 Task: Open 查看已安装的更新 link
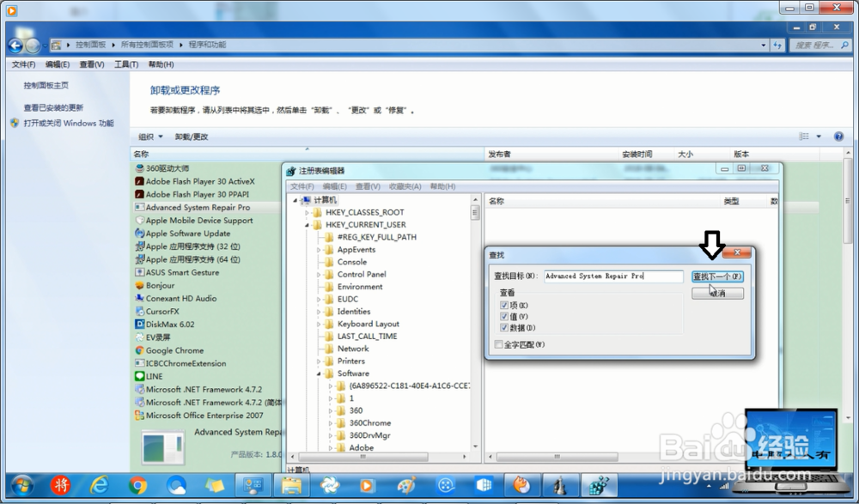pyautogui.click(x=53, y=108)
